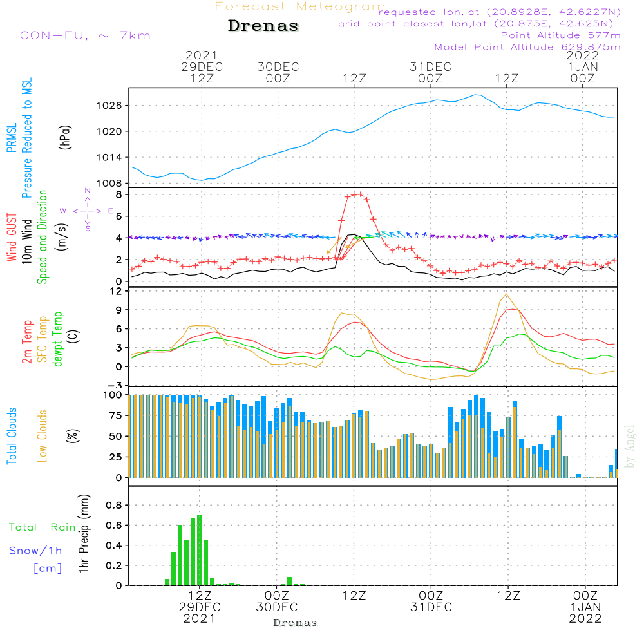Image resolution: width=644 pixels, height=644 pixels.
Task: Click the '2m Temp' red label
Action: point(26,342)
